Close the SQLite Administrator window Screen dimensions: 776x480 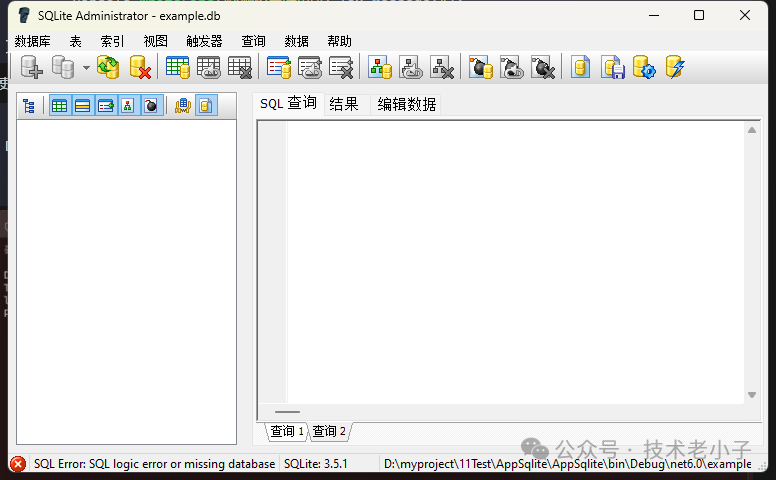click(x=745, y=15)
